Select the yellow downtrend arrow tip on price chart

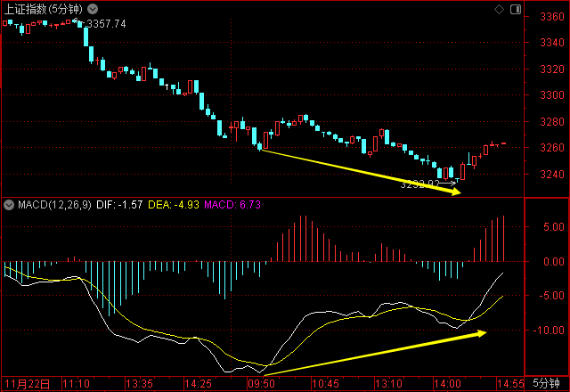458,191
